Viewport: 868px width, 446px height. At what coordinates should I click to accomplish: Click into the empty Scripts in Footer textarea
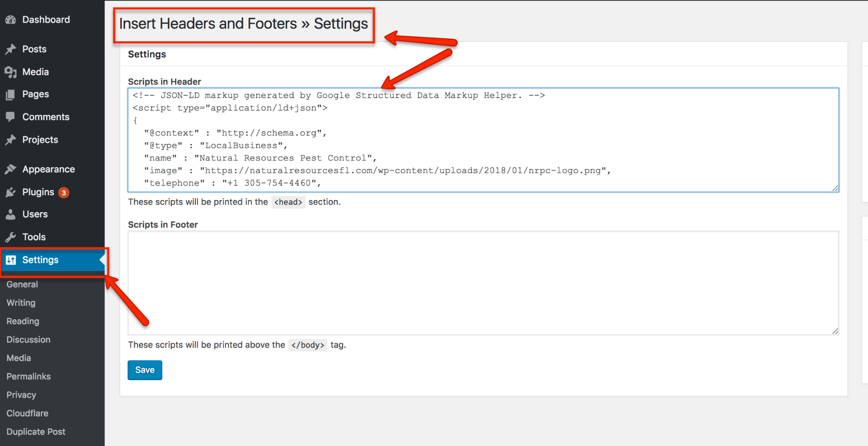click(x=483, y=283)
